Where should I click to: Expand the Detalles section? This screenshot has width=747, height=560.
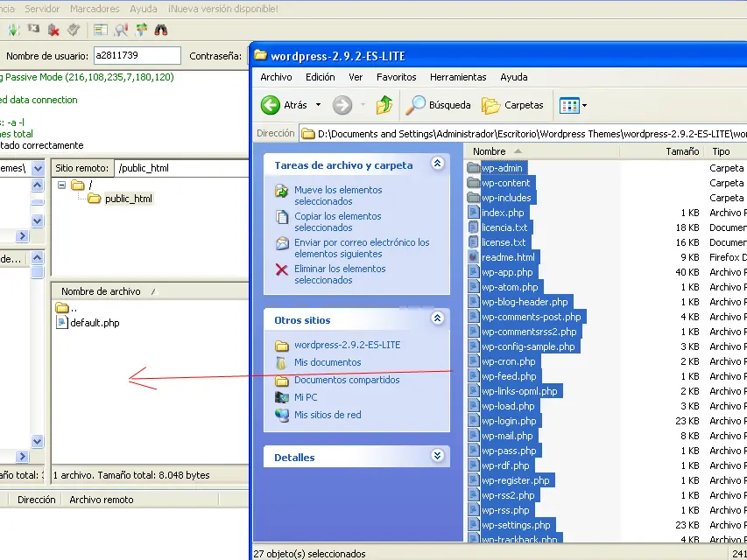click(x=437, y=456)
